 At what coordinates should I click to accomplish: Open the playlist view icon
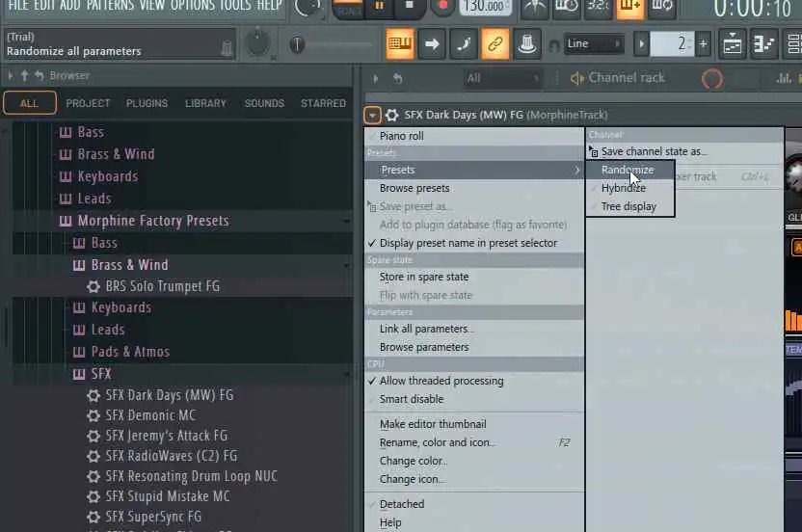732,44
